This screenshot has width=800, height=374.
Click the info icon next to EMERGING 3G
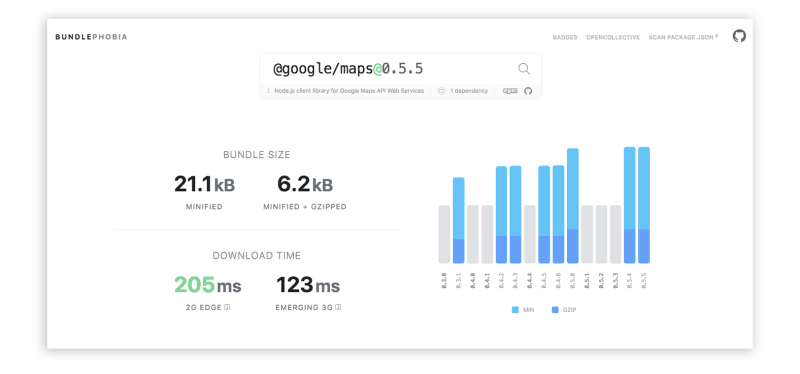[338, 307]
